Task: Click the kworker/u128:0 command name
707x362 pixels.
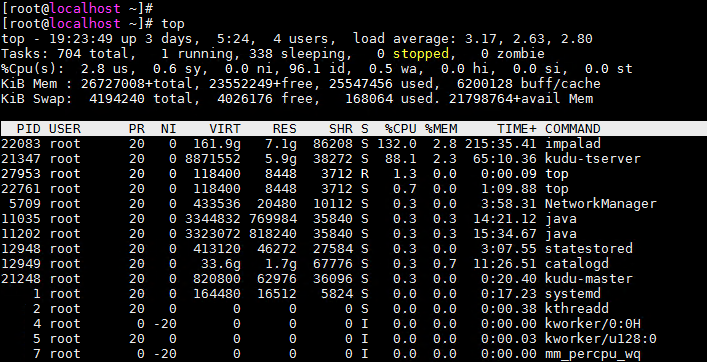Action: (601, 339)
